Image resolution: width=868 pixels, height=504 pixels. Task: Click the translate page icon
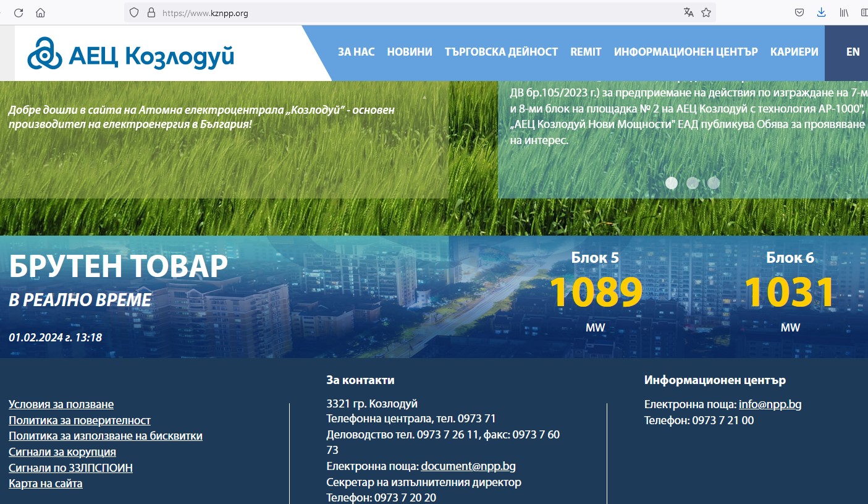(x=688, y=12)
